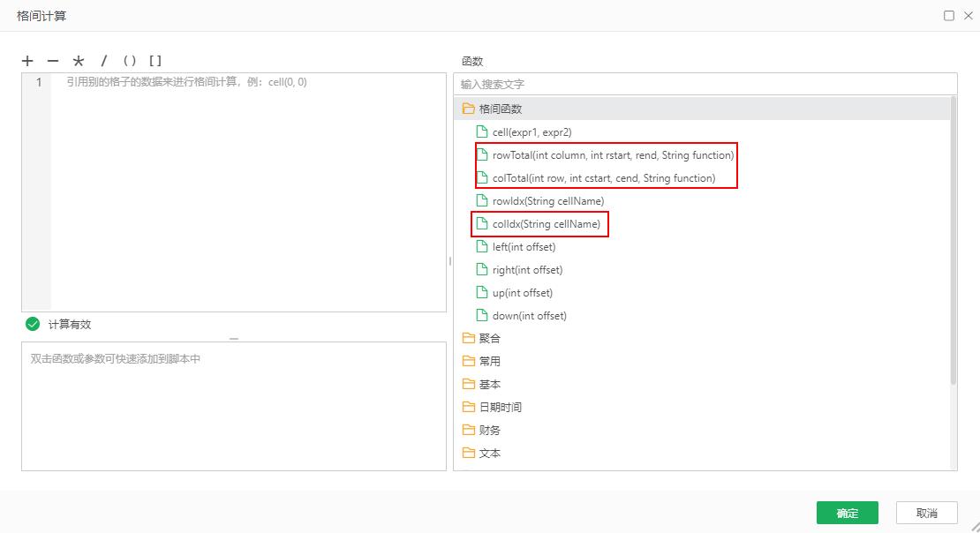Click the plus operator icon

point(27,61)
